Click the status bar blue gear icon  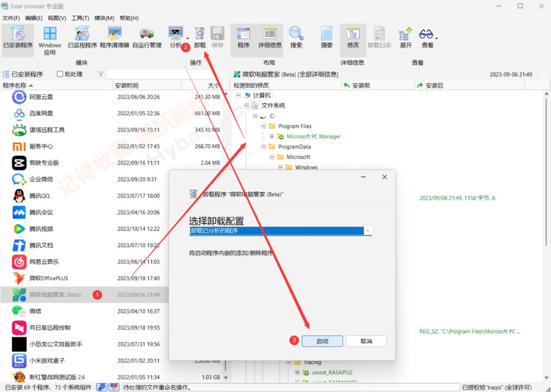[x=102, y=387]
